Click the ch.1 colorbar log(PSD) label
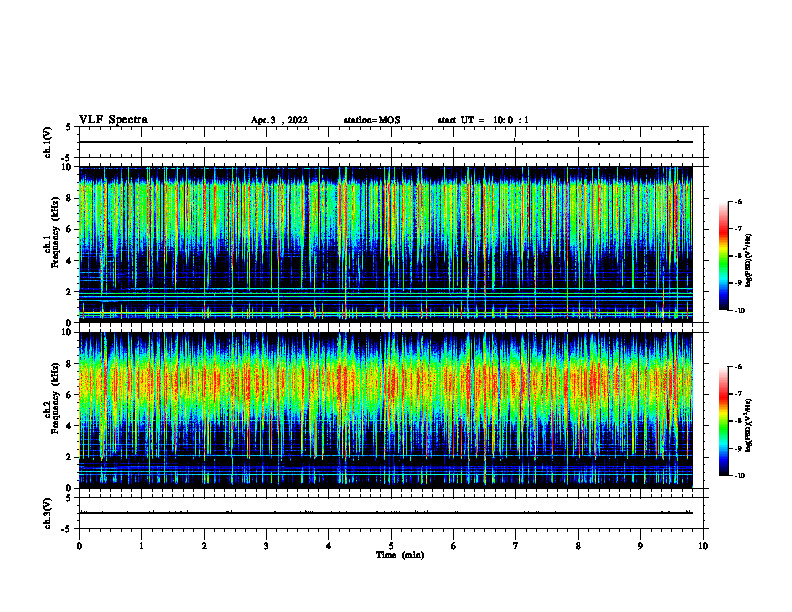 tap(749, 261)
